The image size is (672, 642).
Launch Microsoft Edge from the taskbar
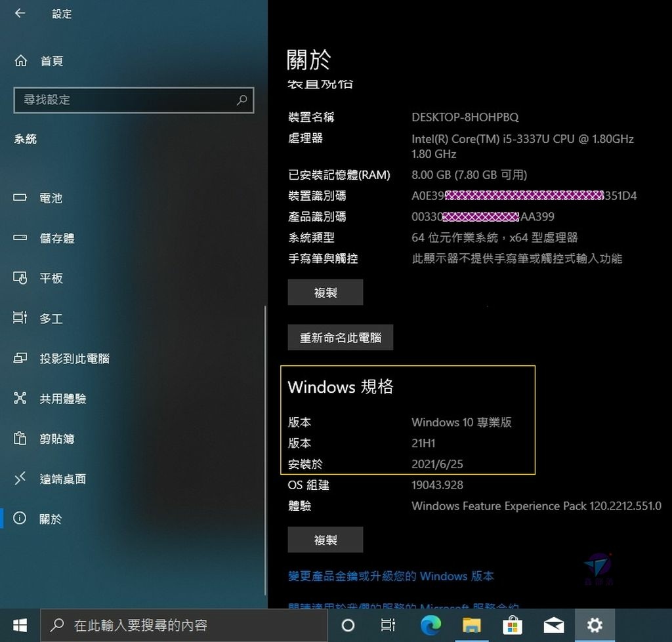(430, 626)
